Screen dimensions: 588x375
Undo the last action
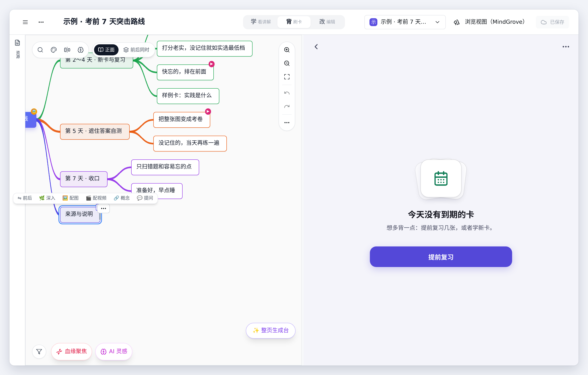pos(287,93)
